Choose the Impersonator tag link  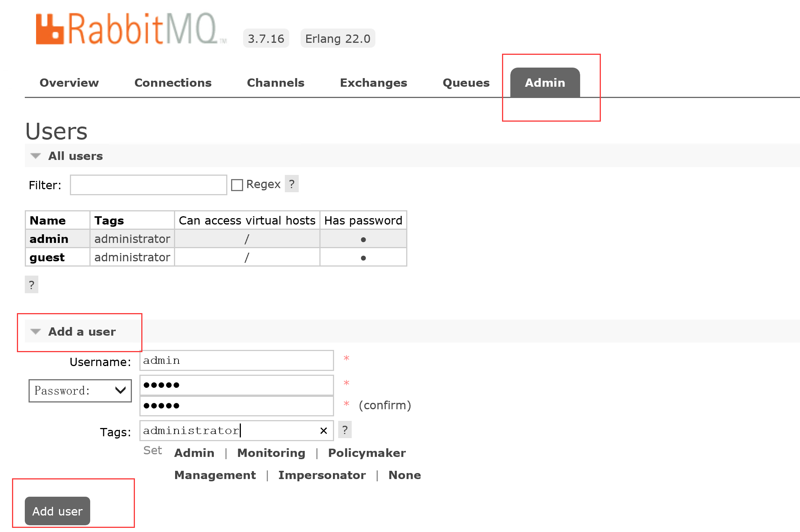(x=322, y=475)
